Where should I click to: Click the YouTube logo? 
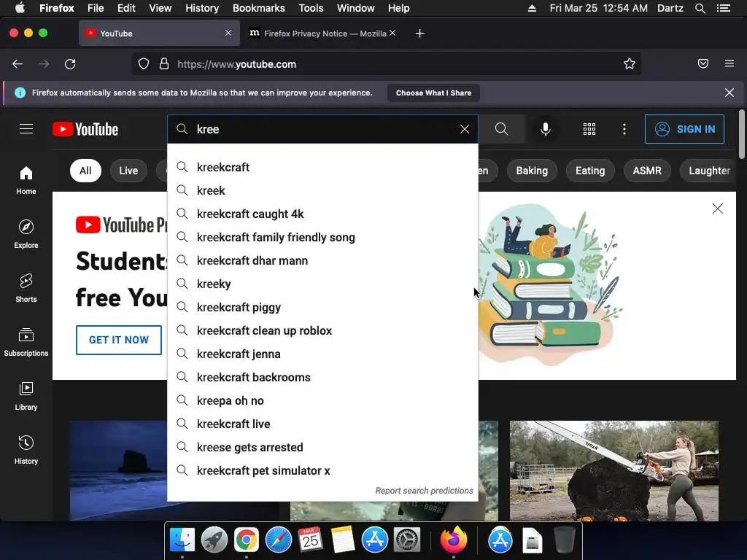[x=85, y=129]
